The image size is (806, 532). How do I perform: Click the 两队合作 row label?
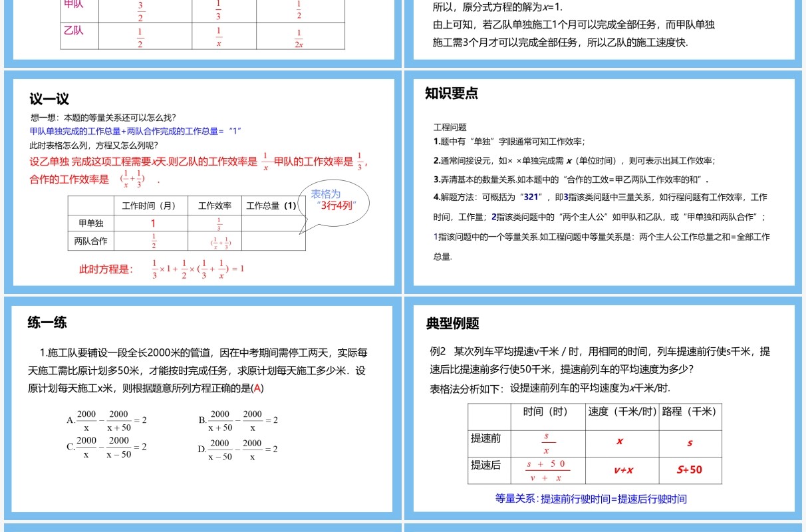pyautogui.click(x=90, y=241)
